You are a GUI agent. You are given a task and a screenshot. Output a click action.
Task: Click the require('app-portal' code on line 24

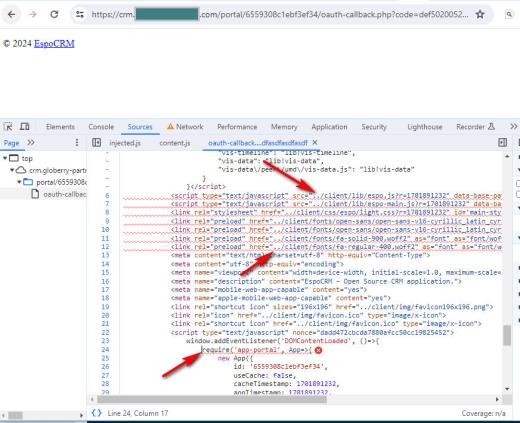[240, 350]
